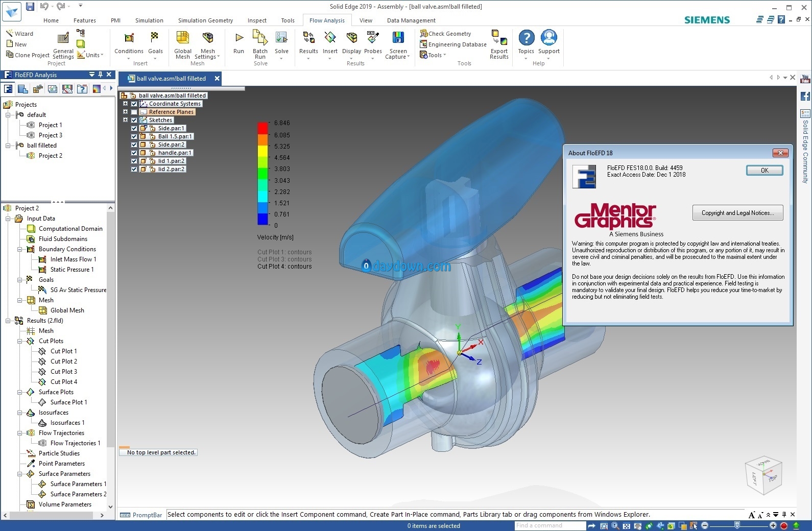The image size is (812, 531).
Task: Collapse the Input Data node
Action: click(x=8, y=219)
